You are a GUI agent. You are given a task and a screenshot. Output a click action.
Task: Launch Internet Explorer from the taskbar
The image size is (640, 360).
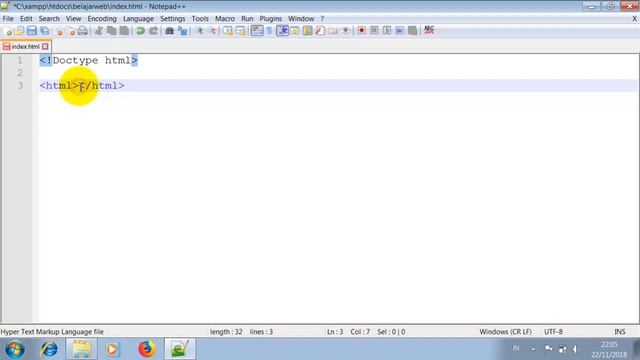[x=49, y=349]
